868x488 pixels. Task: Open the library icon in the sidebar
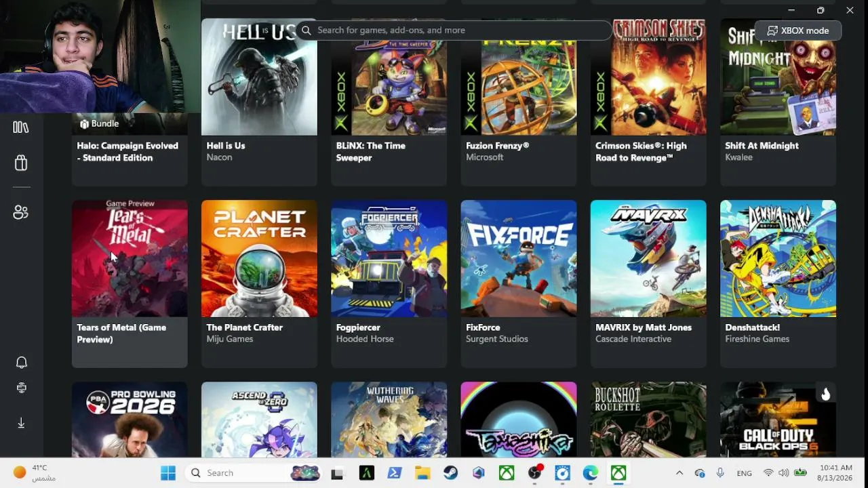[x=21, y=127]
